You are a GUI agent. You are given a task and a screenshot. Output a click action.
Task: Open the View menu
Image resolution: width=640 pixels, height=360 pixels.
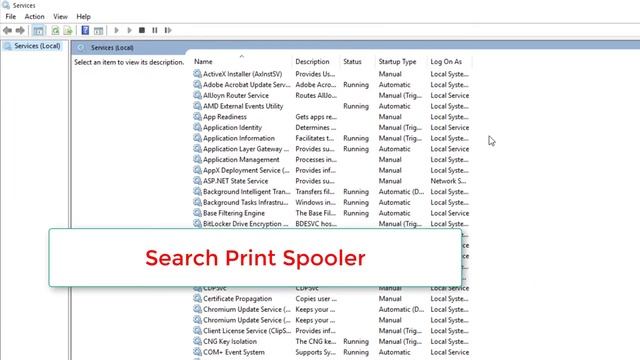60,17
